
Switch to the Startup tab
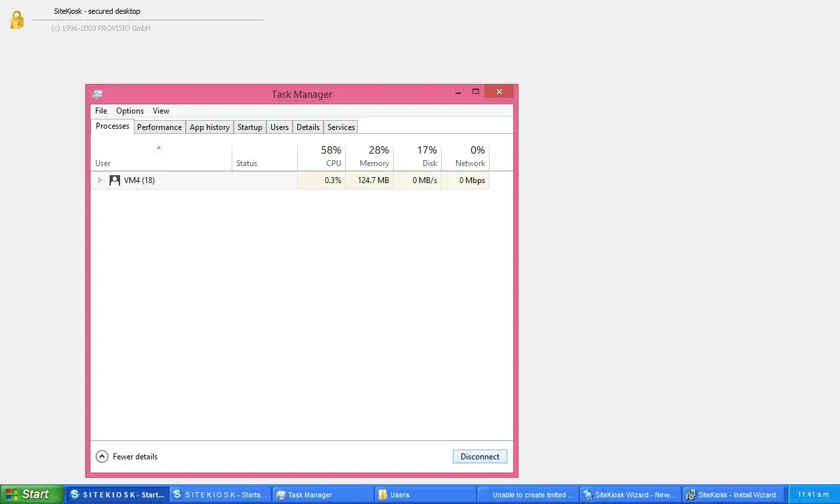pos(249,127)
